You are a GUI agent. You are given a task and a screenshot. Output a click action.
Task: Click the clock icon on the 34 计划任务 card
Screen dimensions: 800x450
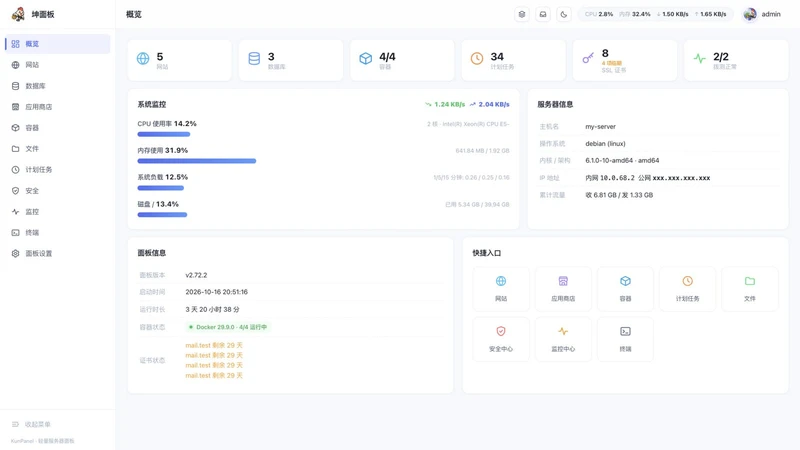(477, 58)
